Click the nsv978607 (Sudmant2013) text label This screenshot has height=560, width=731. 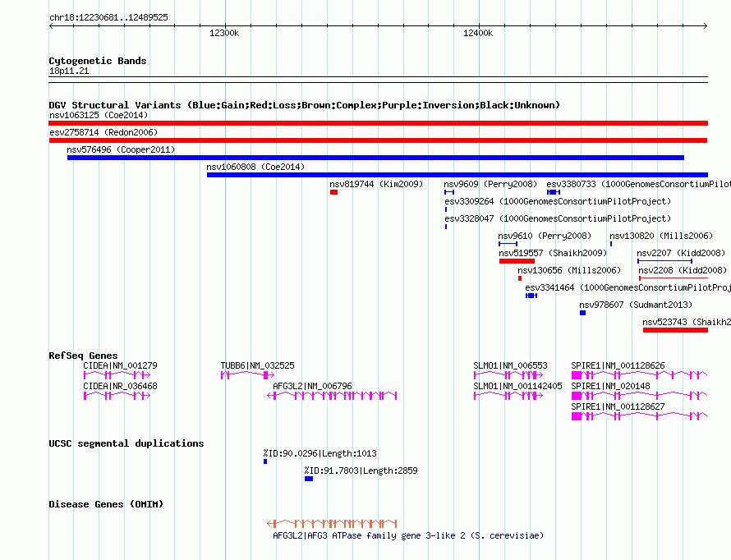click(x=636, y=305)
